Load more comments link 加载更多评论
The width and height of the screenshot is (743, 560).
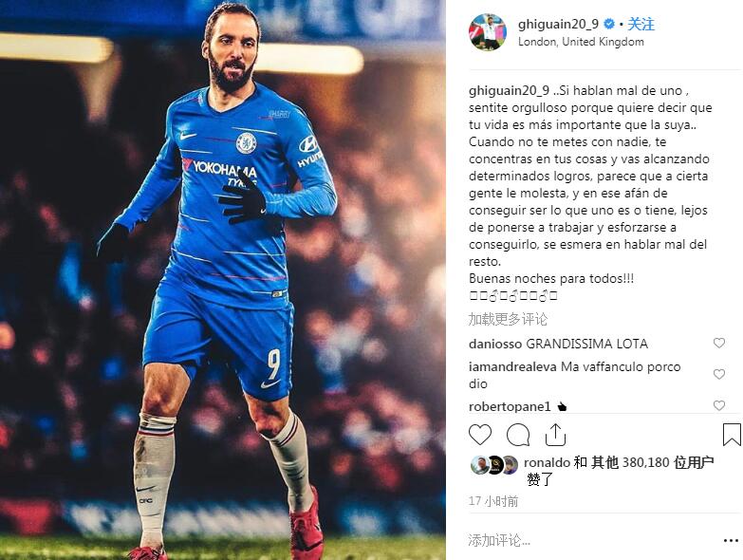pos(508,319)
